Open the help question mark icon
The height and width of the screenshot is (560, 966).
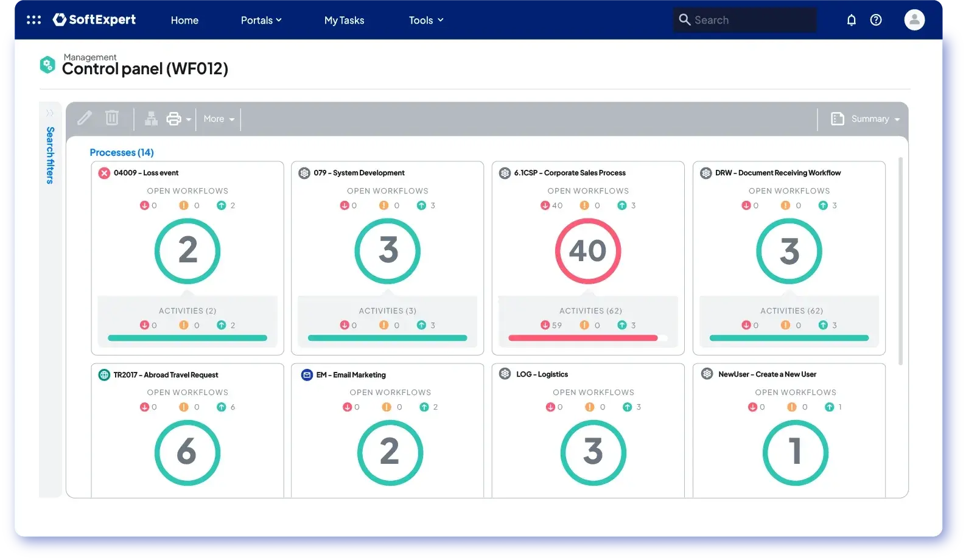pyautogui.click(x=876, y=20)
